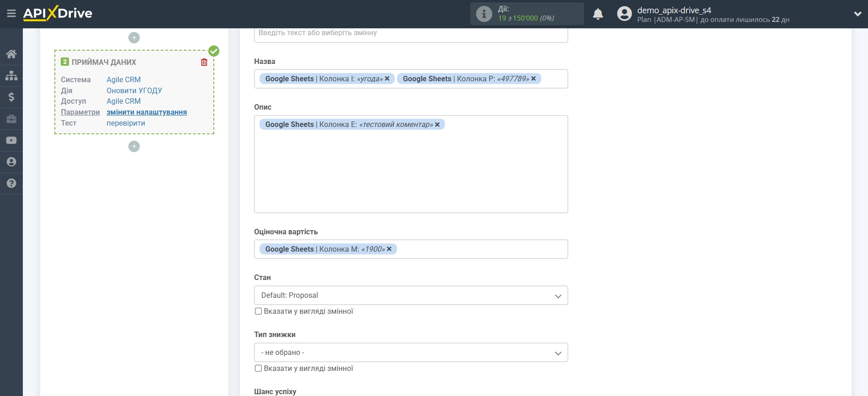The height and width of the screenshot is (396, 868).
Task: Click the plus button above receiver block
Action: pos(134,37)
